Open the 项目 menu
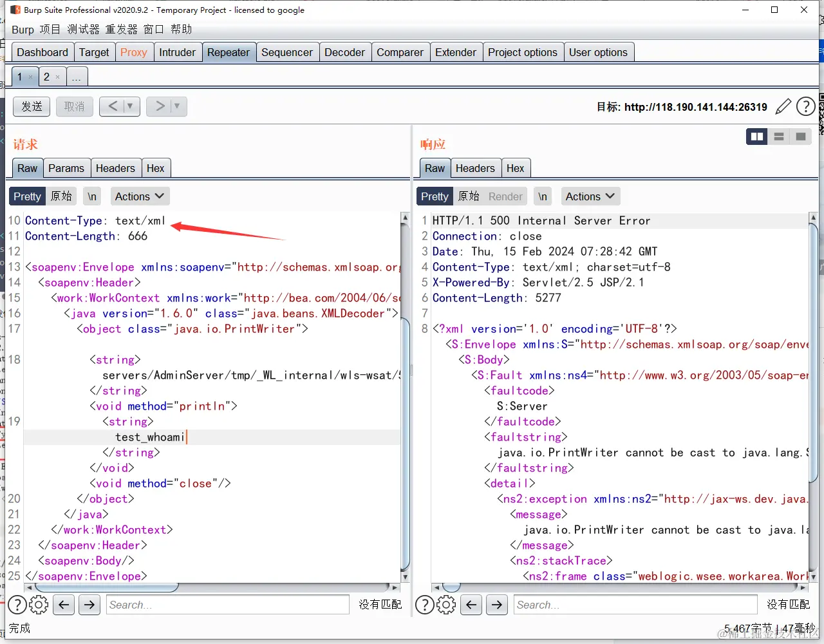The height and width of the screenshot is (644, 824). [x=50, y=30]
